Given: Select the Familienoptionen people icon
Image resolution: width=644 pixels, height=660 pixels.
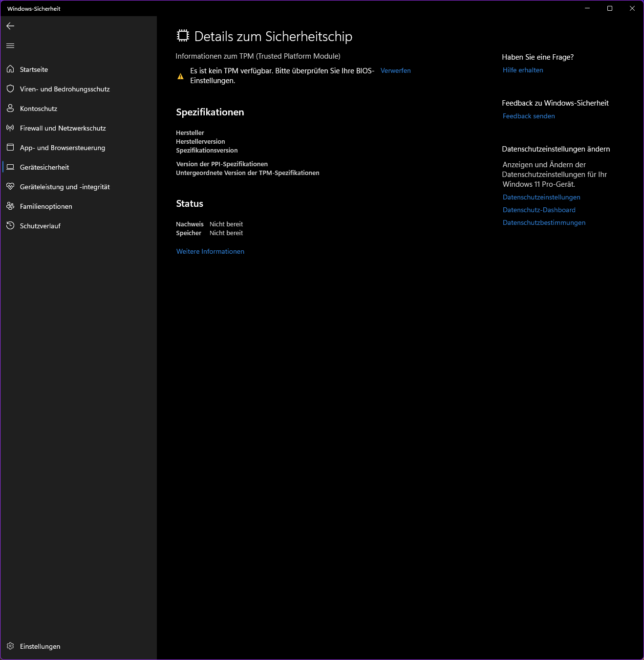Looking at the screenshot, I should (10, 206).
